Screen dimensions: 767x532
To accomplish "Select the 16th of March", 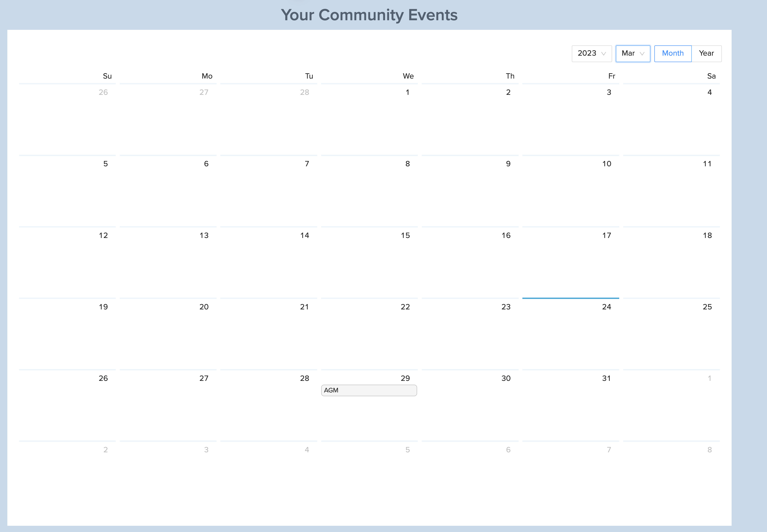I will tap(470, 262).
